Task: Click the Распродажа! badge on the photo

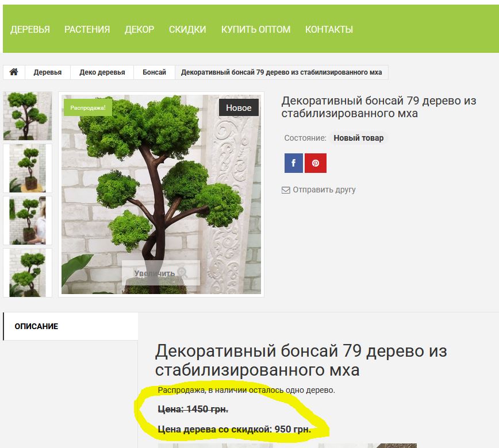Action: click(89, 107)
